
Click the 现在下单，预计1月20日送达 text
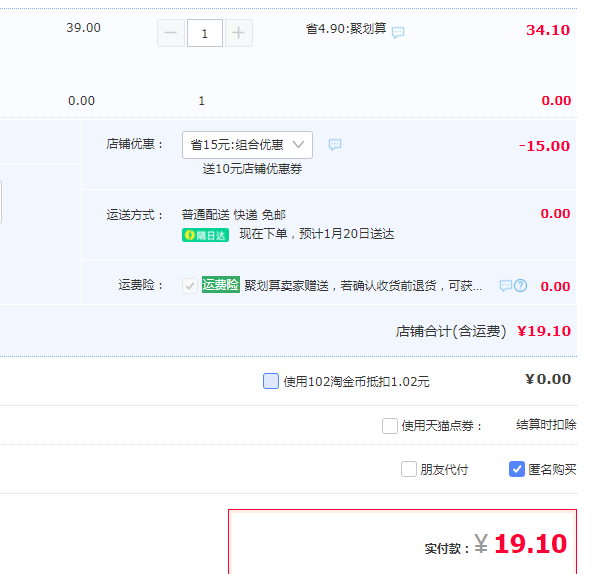[317, 234]
